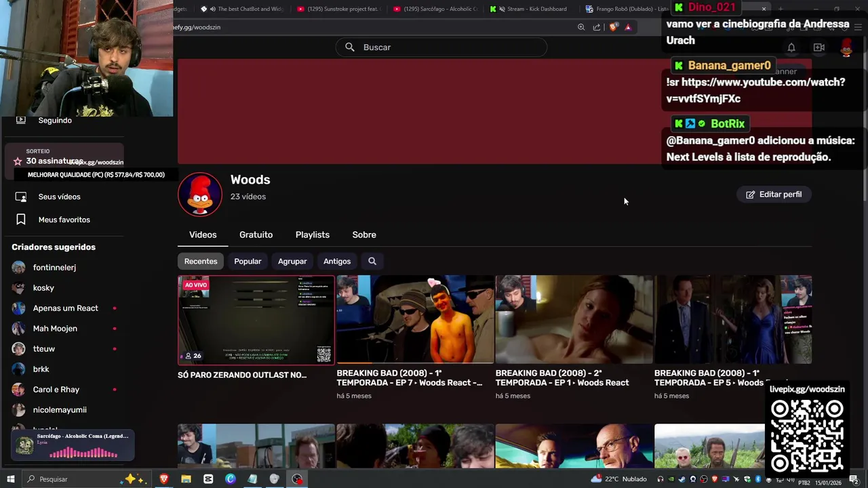Click the Criadores sugeridos heading
868x488 pixels.
[54, 247]
